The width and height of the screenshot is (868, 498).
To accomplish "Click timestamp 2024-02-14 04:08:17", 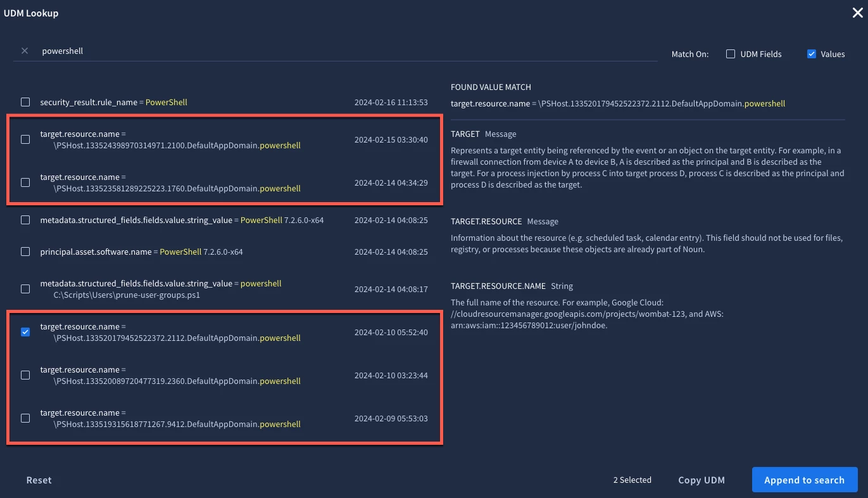I will point(391,289).
